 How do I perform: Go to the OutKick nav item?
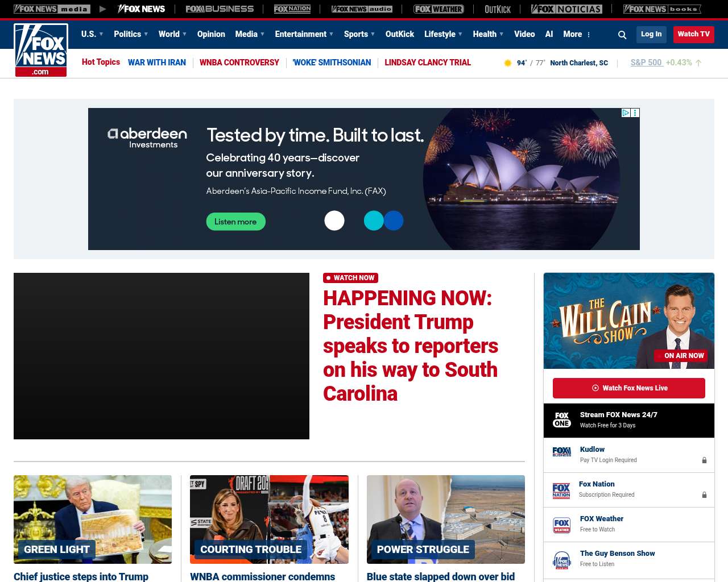coord(400,34)
